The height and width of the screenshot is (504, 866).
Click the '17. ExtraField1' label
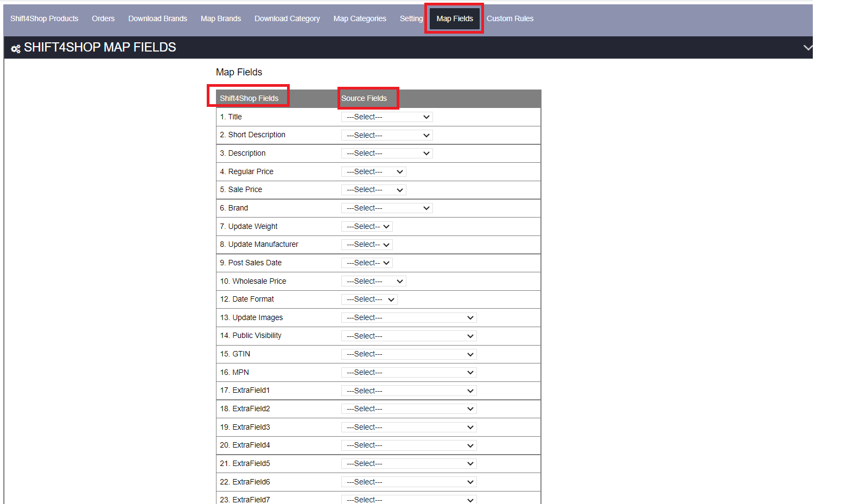click(x=245, y=390)
